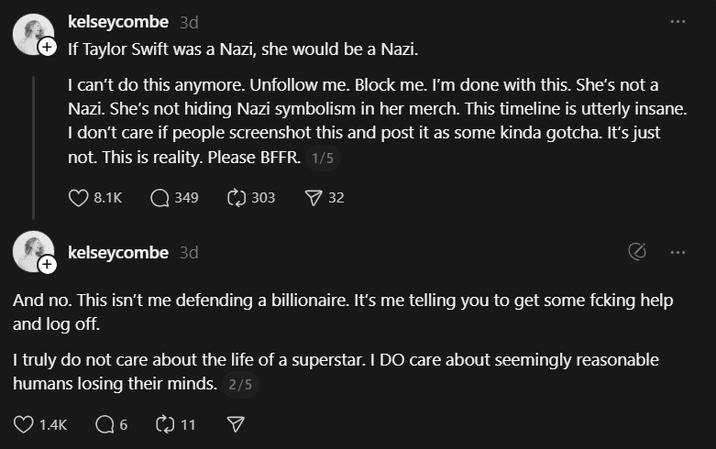
Task: Follow kelseycombe via plus badge on first avatar
Action: point(47,48)
